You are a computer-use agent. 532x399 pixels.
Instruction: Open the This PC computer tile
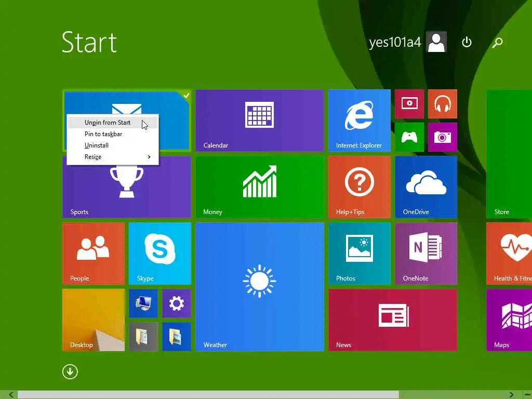143,303
